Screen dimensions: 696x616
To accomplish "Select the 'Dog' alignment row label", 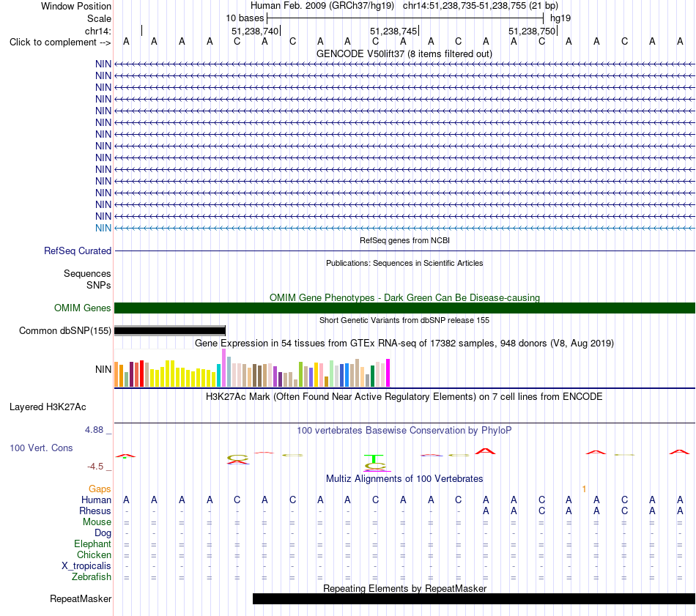I will coord(103,532).
